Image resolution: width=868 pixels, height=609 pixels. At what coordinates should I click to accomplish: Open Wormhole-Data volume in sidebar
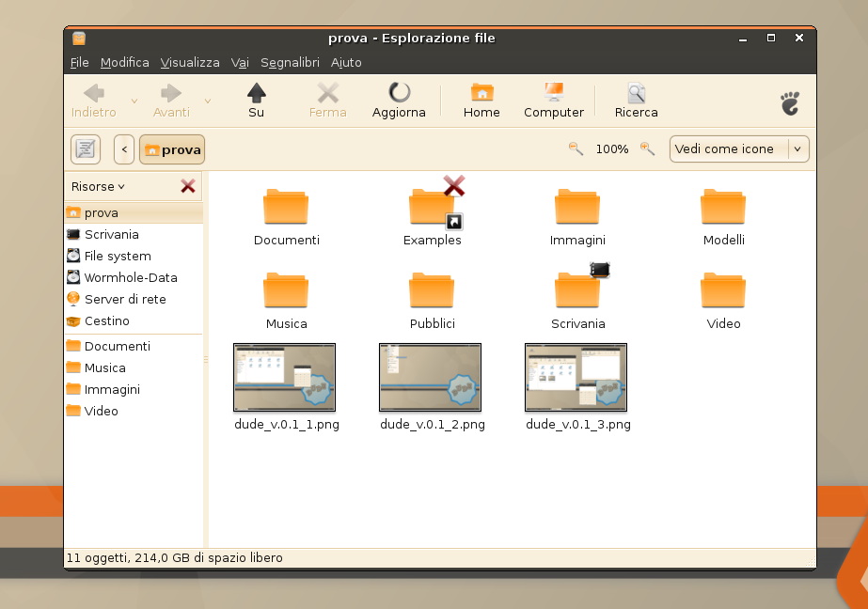pyautogui.click(x=134, y=277)
